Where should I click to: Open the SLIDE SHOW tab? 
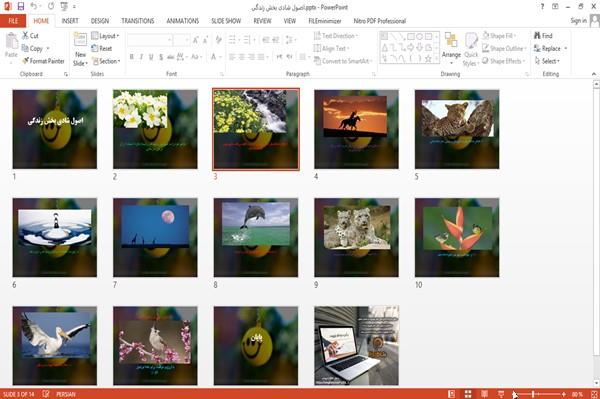click(x=226, y=21)
